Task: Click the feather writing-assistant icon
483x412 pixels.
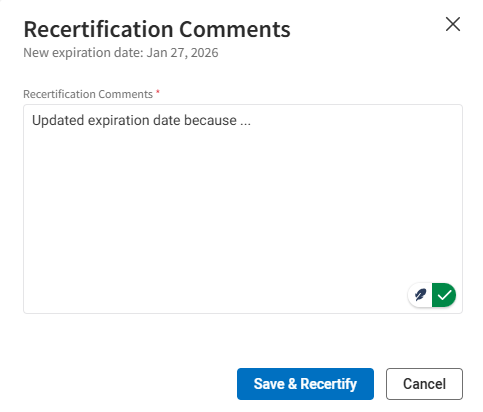Action: click(x=420, y=295)
